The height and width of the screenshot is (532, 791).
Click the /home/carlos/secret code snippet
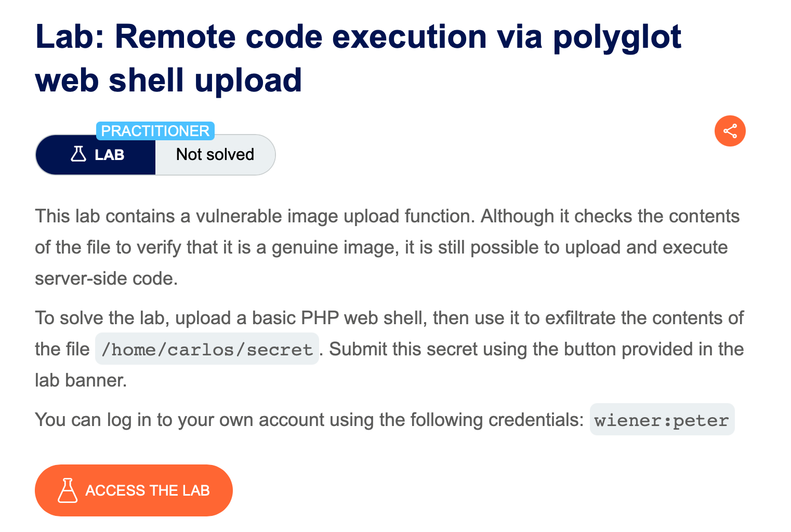(207, 349)
